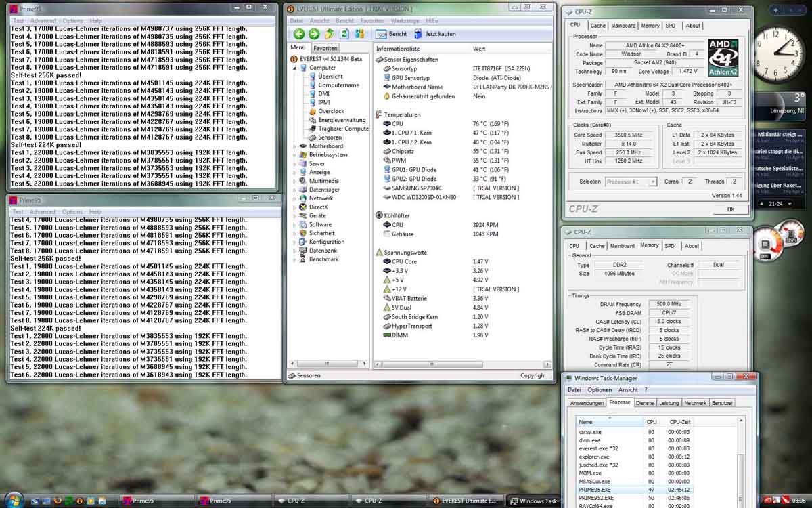Open Dienste tab in Task Manager

645,403
